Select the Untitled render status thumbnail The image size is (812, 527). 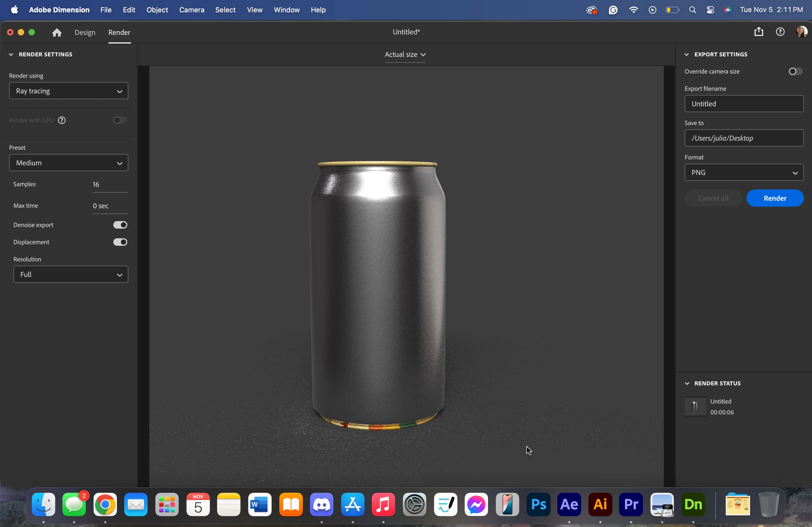pyautogui.click(x=695, y=407)
